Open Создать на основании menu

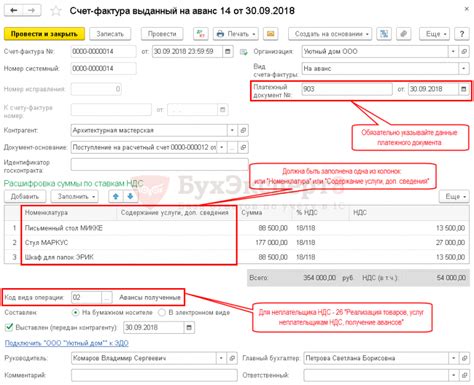330,34
